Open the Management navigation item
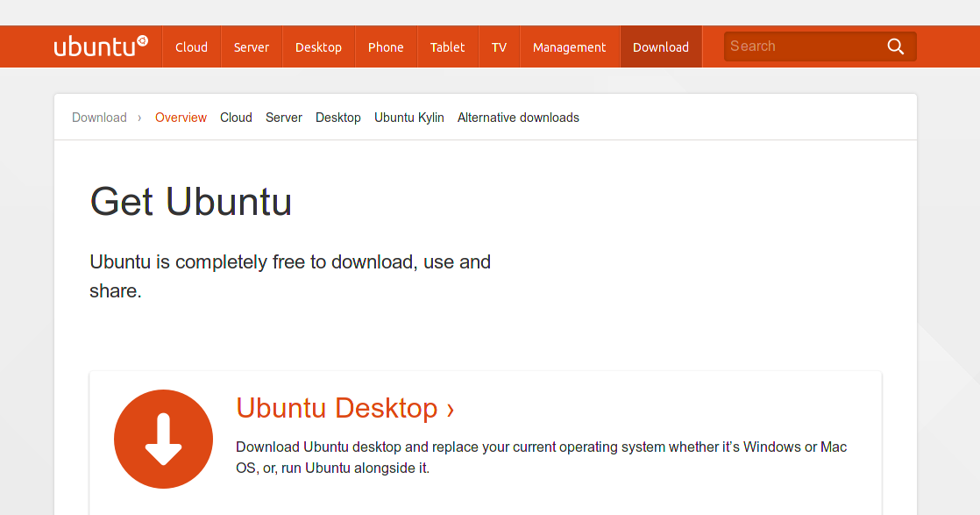Viewport: 980px width, 515px height. coord(570,46)
